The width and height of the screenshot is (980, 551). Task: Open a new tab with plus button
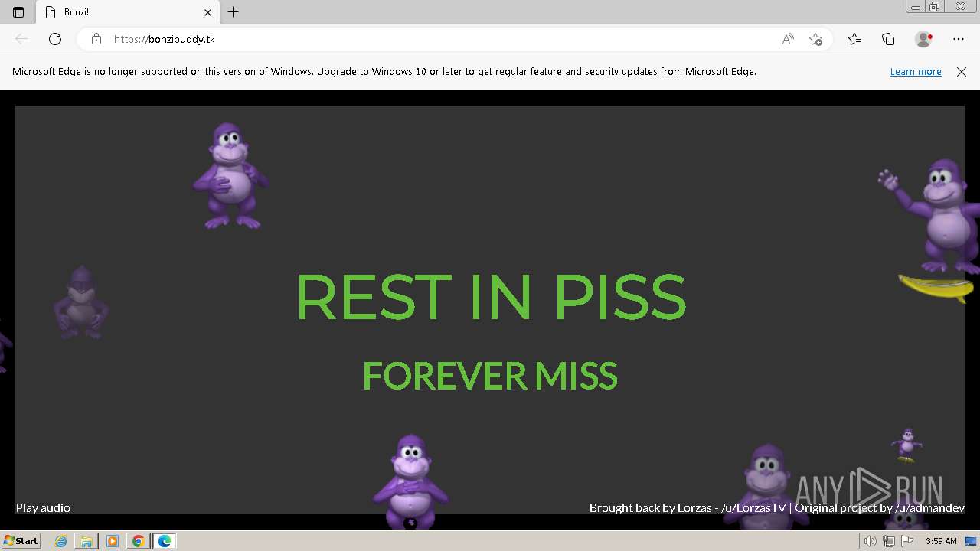pyautogui.click(x=234, y=12)
